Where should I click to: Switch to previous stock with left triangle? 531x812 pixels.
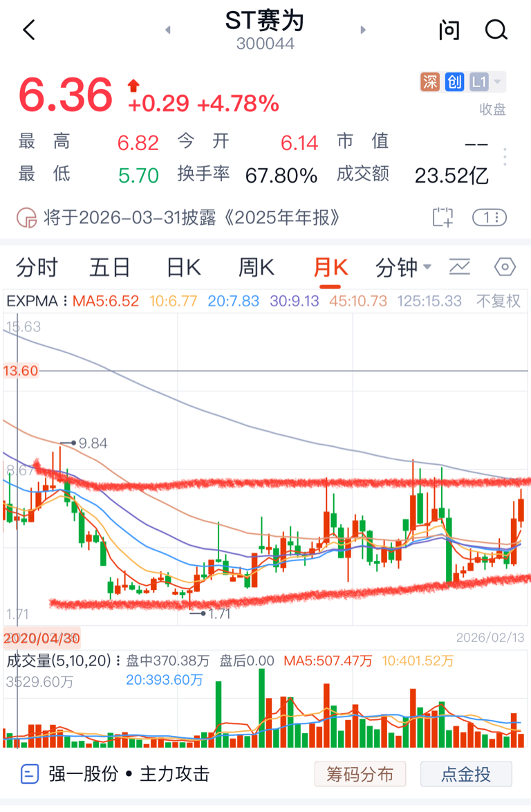(168, 30)
